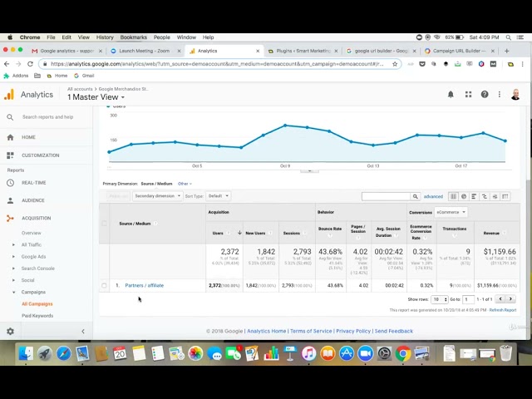Switch to Term cloud view icon

point(495,196)
